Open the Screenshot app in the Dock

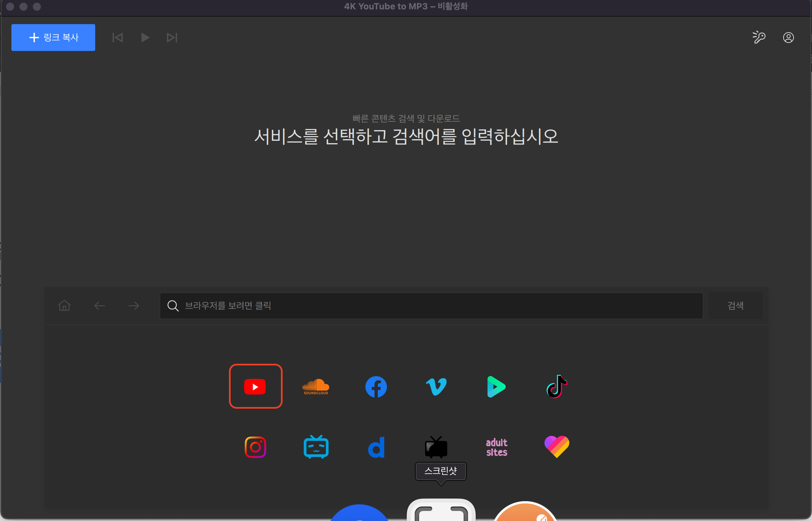pyautogui.click(x=441, y=510)
